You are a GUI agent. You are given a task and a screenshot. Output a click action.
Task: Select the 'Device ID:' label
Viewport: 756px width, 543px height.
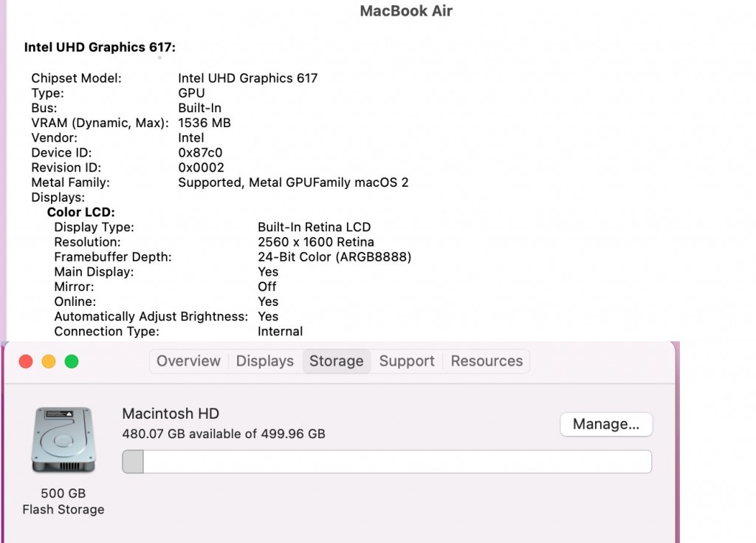click(61, 153)
